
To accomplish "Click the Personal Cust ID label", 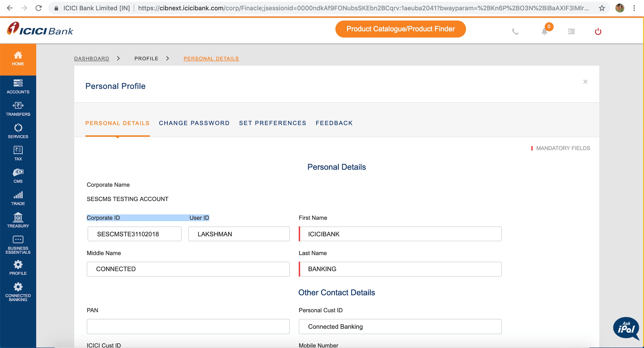I will pos(320,310).
